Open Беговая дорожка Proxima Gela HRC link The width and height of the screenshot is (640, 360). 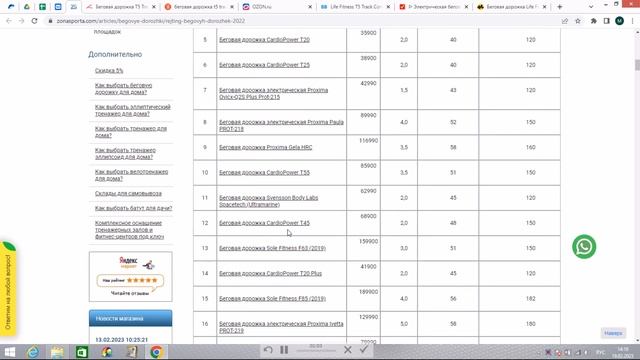coord(266,147)
